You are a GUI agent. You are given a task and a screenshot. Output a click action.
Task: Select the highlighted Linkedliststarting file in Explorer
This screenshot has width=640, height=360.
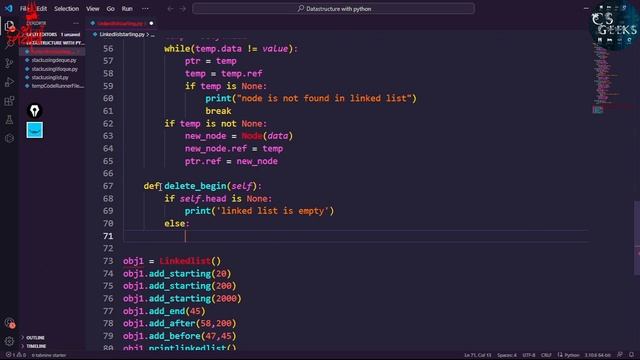(x=52, y=52)
